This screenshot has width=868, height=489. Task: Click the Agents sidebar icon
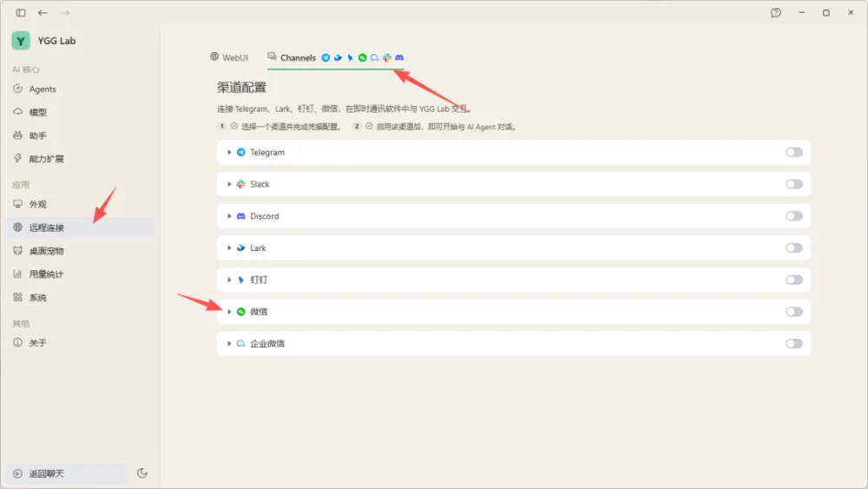click(17, 89)
